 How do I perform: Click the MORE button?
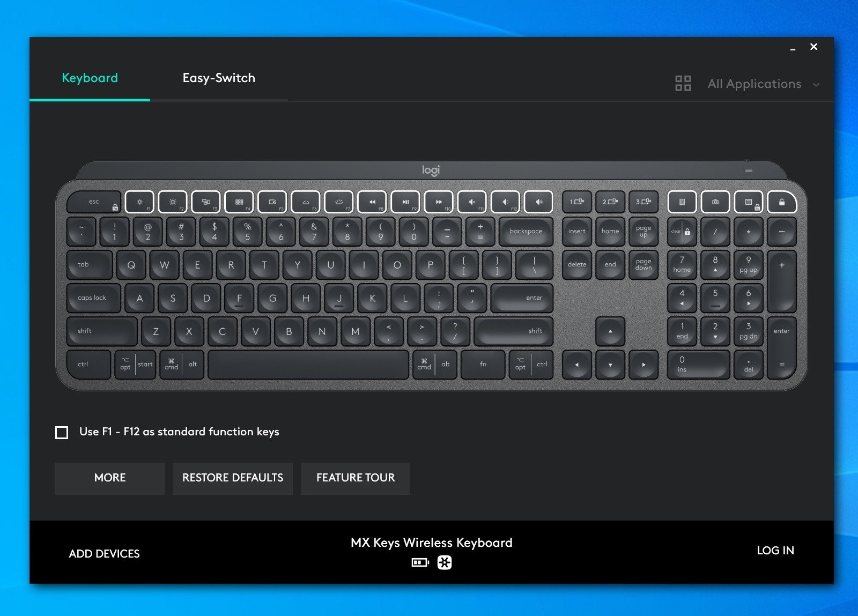(x=110, y=478)
